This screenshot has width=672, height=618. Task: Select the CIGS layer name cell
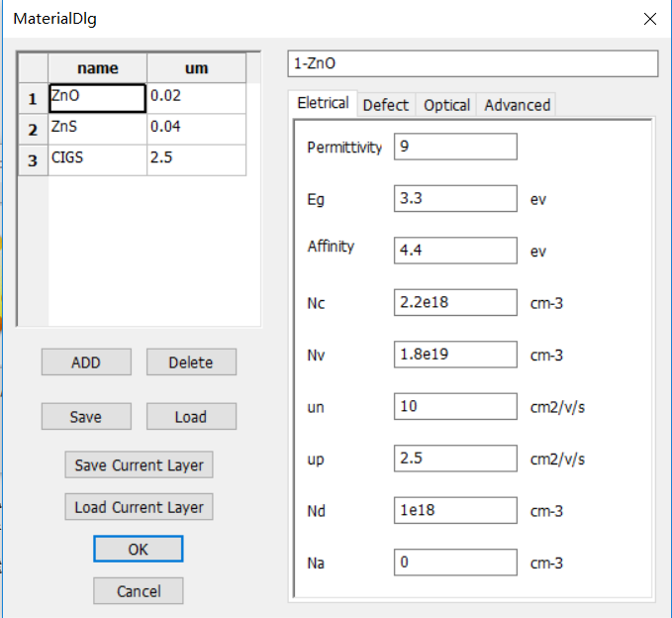tap(97, 159)
